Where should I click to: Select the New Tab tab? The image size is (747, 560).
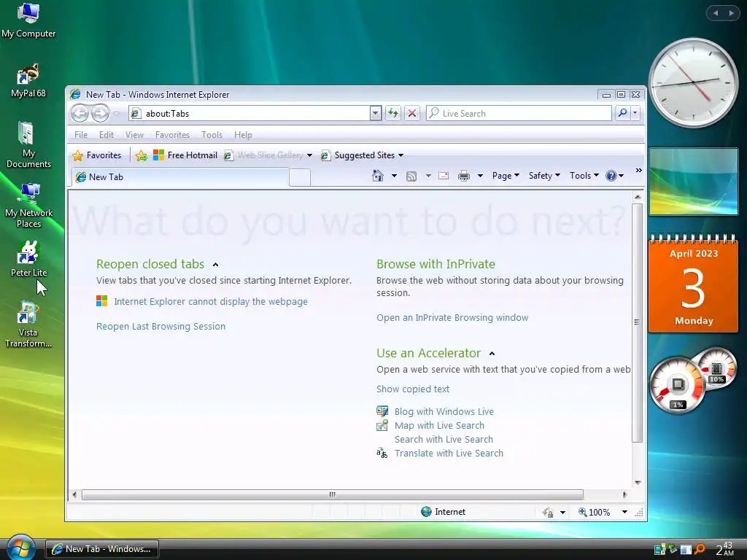(x=180, y=177)
